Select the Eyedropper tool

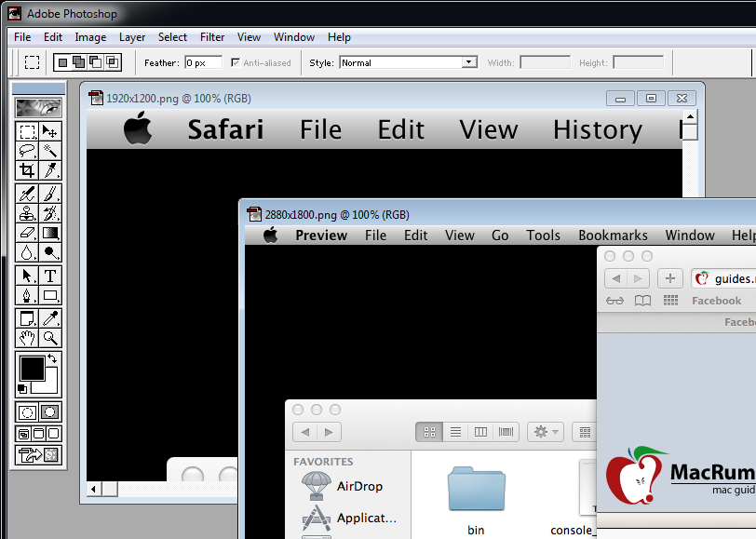click(50, 318)
